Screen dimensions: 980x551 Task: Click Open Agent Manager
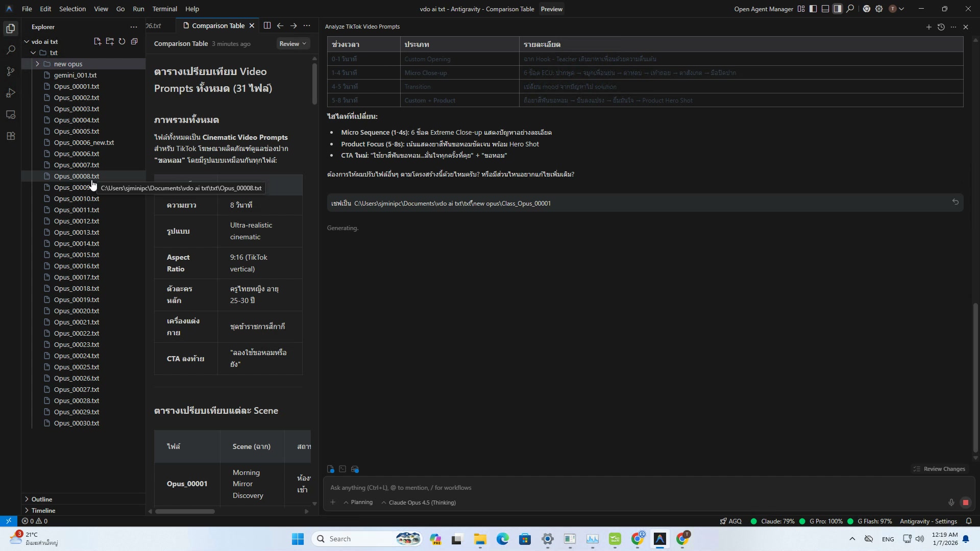coord(763,9)
